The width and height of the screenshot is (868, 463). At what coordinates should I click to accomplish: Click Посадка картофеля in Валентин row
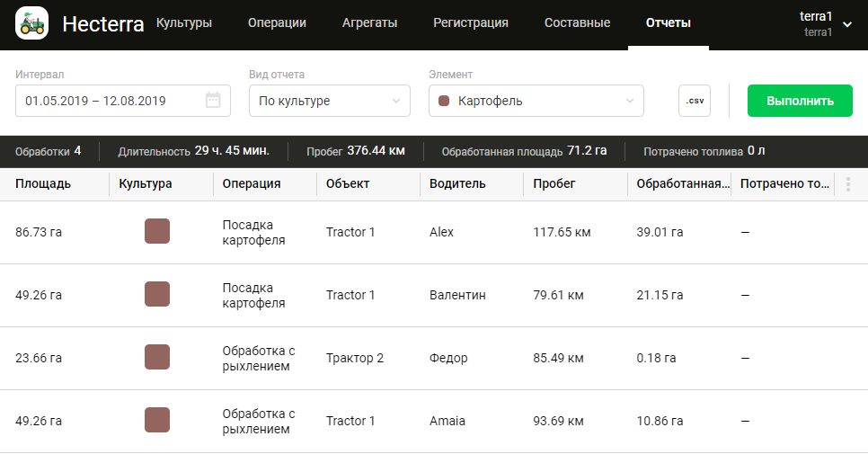[253, 295]
